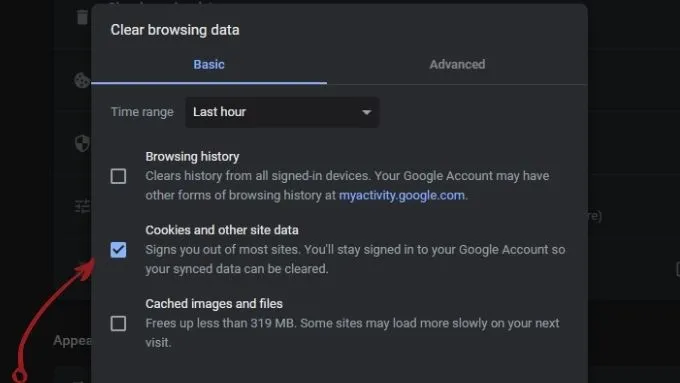Switch to the Basic tab
The image size is (680, 383).
[209, 65]
